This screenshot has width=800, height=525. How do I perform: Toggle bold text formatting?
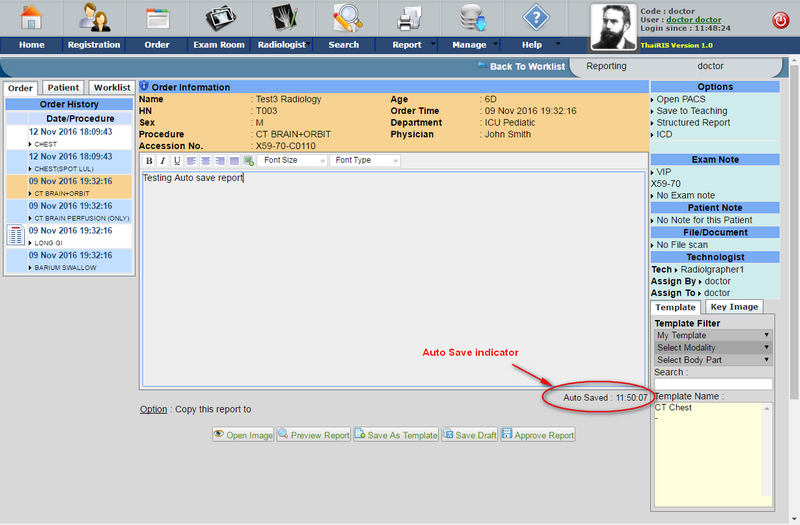[149, 161]
